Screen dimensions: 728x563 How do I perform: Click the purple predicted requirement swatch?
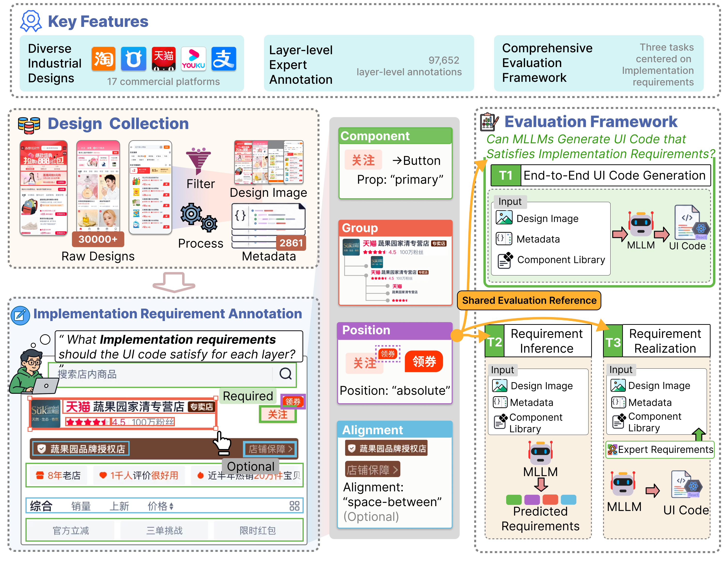tap(532, 499)
